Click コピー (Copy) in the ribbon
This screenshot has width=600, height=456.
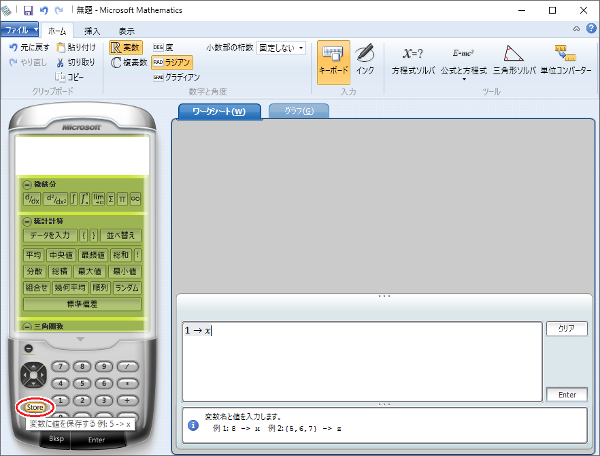tap(69, 77)
